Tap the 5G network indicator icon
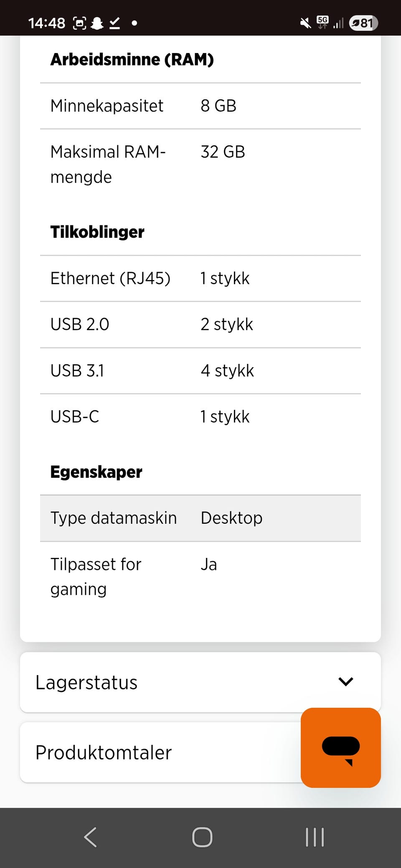401x868 pixels. pyautogui.click(x=322, y=22)
